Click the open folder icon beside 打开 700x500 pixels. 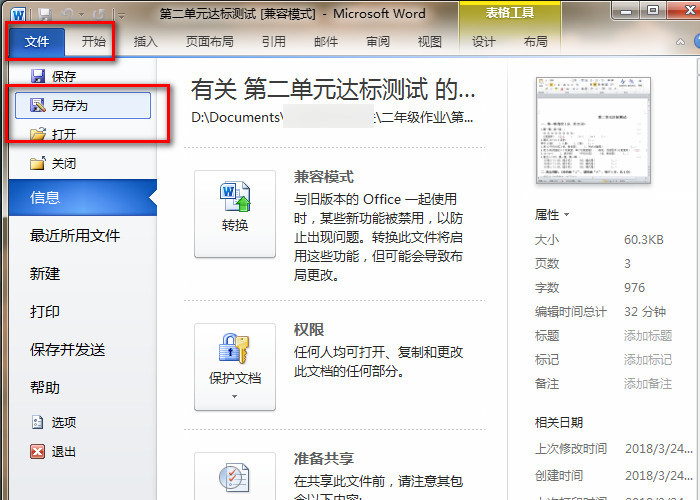[38, 134]
